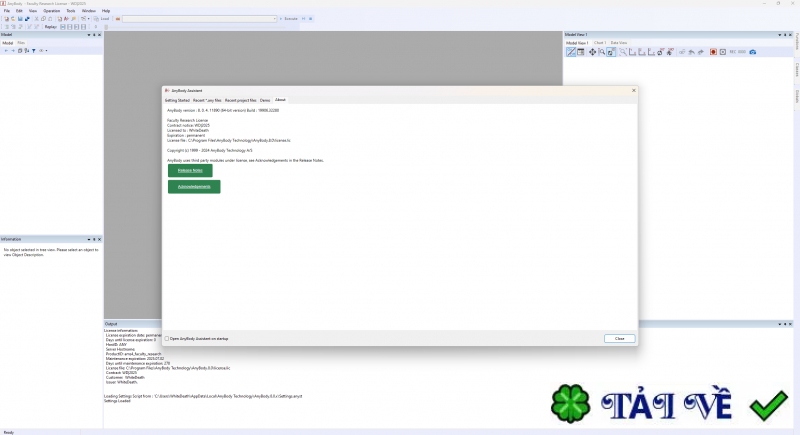Click first axis plane view icon
Image resolution: width=800 pixels, height=435 pixels.
(633, 52)
